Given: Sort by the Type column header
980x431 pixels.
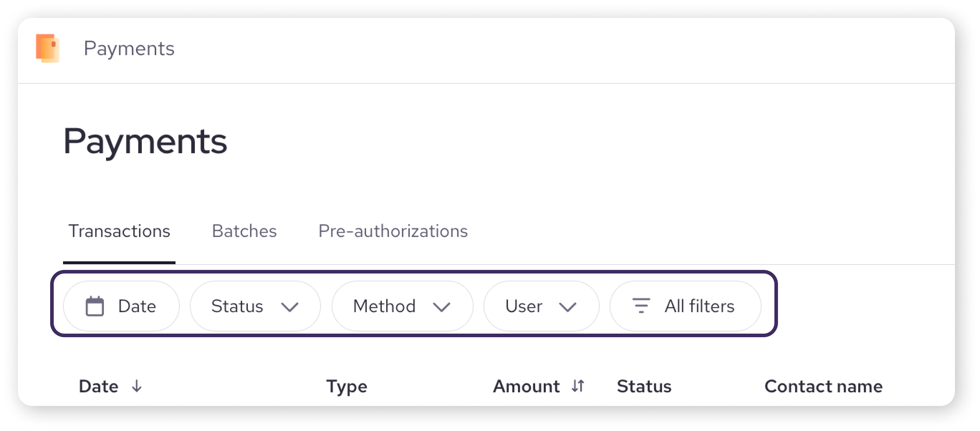Looking at the screenshot, I should pos(347,386).
